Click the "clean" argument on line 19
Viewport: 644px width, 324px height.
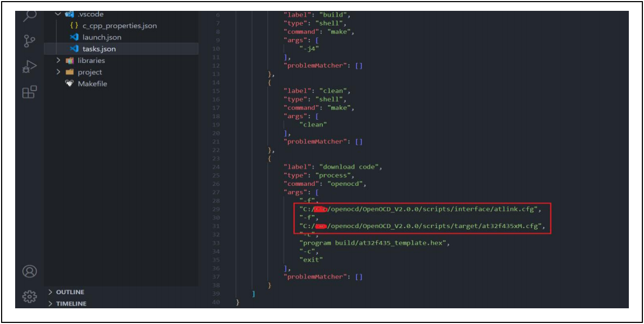(x=313, y=125)
